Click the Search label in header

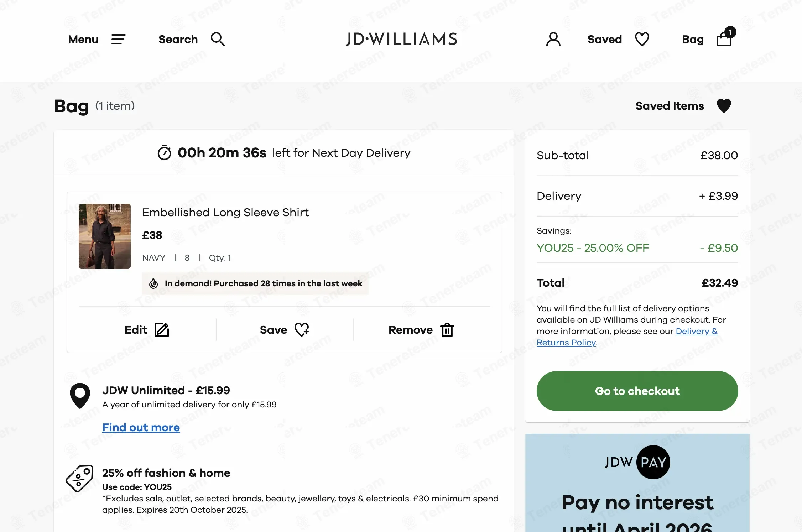178,39
